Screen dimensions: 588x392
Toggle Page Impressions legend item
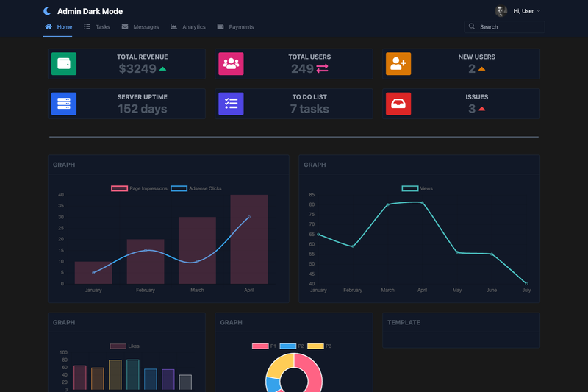(139, 188)
